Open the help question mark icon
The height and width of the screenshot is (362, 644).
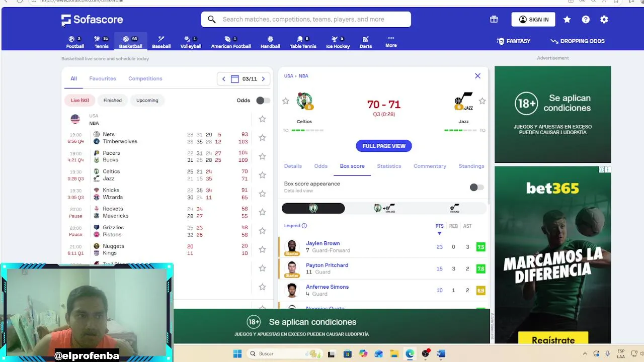pyautogui.click(x=586, y=20)
